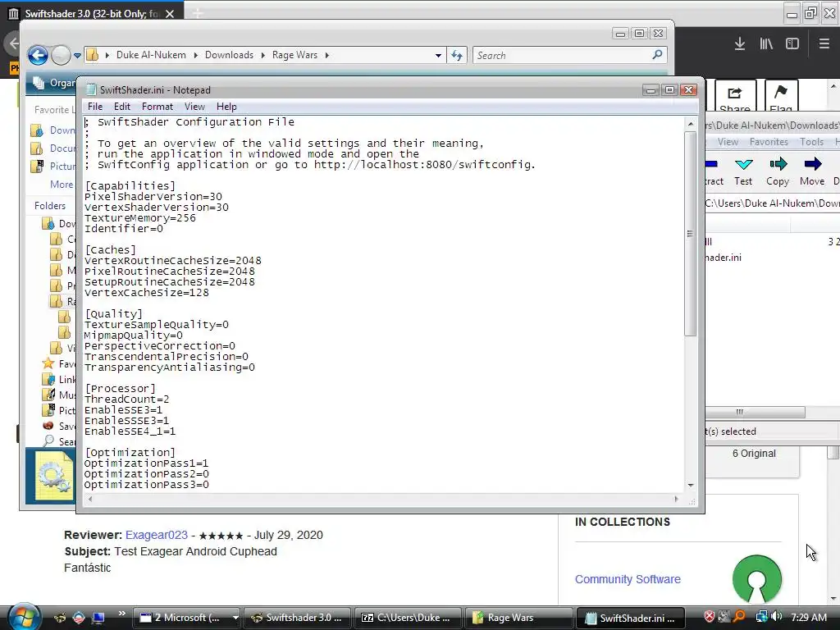
Task: Open the Help menu in Notepad
Action: [226, 107]
